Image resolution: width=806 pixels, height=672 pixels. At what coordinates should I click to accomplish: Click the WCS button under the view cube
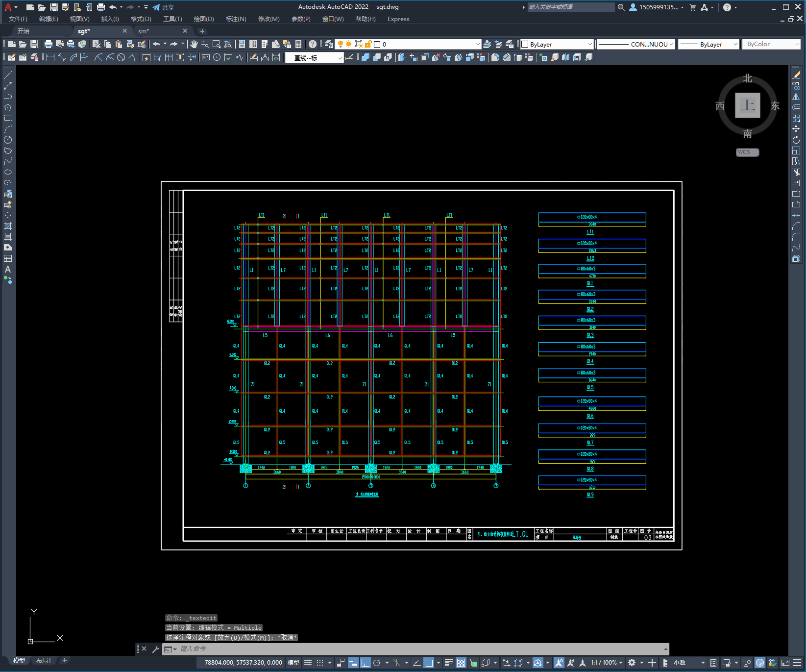click(747, 152)
